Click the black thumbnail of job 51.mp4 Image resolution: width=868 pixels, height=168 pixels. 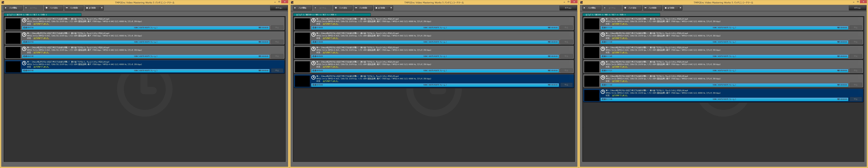[x=302, y=24]
